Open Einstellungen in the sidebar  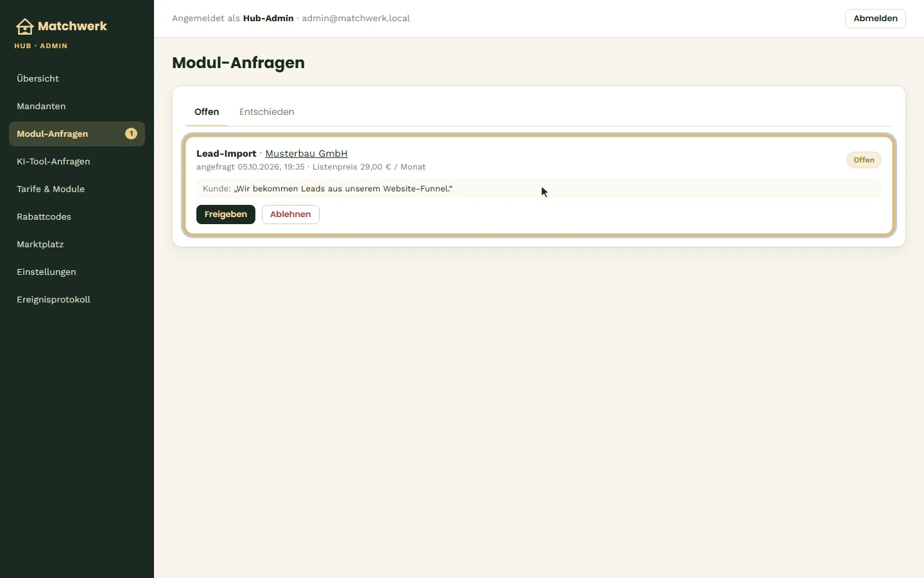pos(77,272)
